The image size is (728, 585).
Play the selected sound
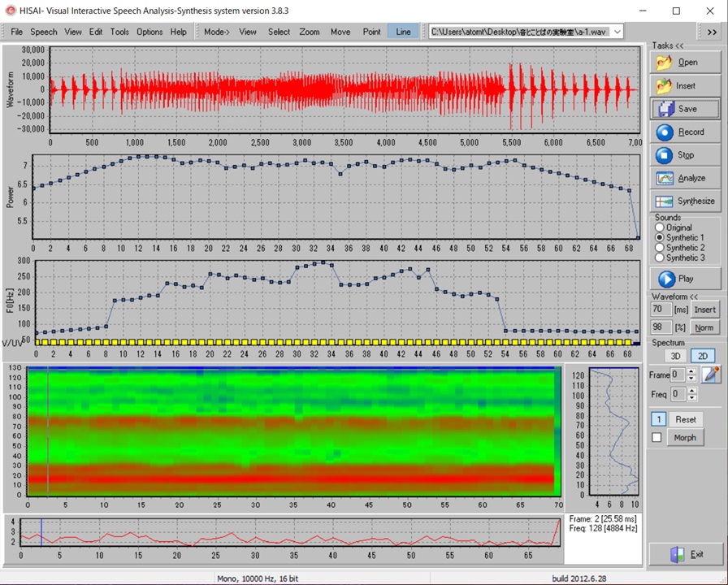(686, 279)
